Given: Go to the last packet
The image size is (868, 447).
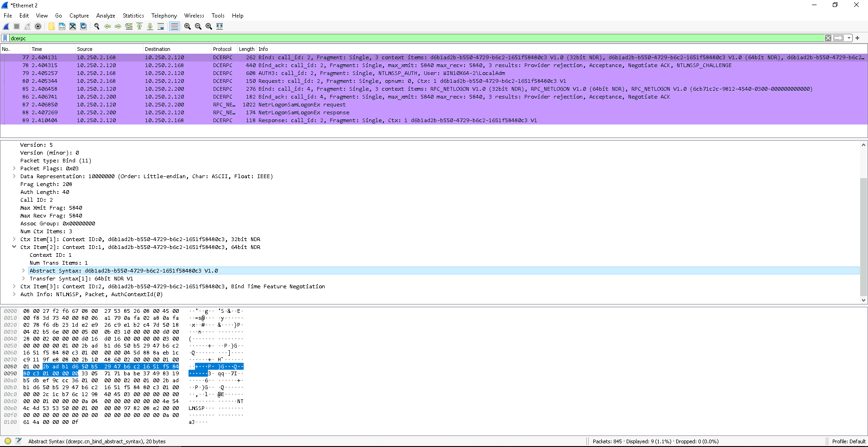Looking at the screenshot, I should [150, 26].
